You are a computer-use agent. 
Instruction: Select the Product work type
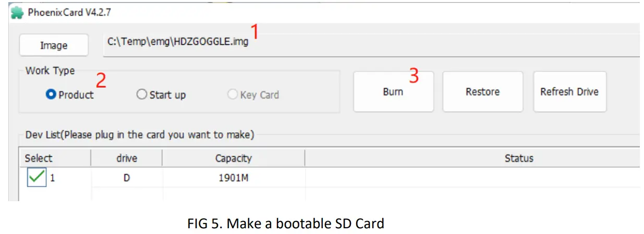pos(51,95)
